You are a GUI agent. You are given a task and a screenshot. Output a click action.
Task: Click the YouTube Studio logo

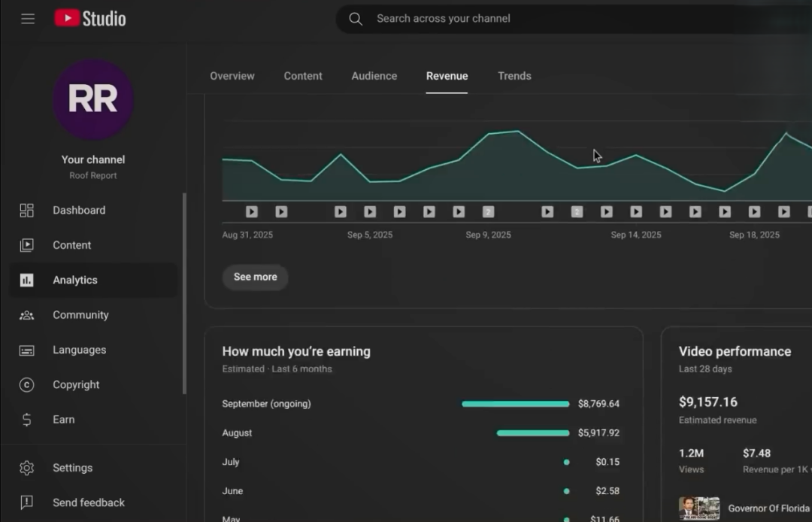90,19
